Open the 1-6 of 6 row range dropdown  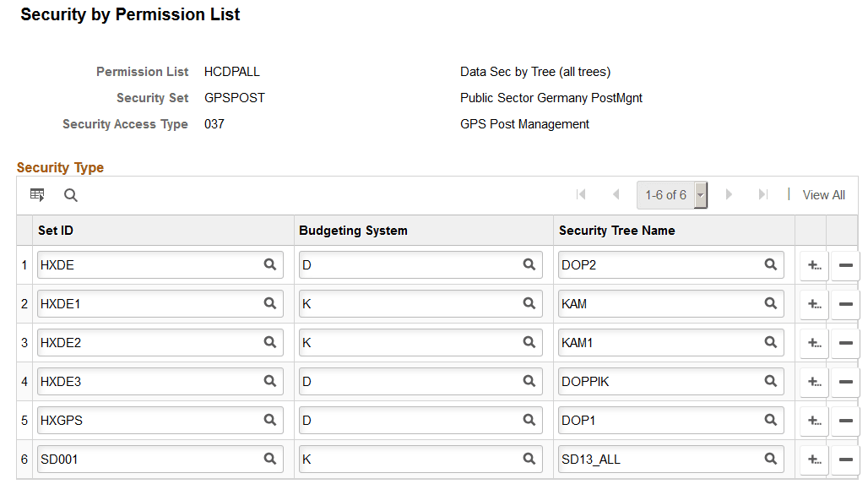[x=699, y=194]
